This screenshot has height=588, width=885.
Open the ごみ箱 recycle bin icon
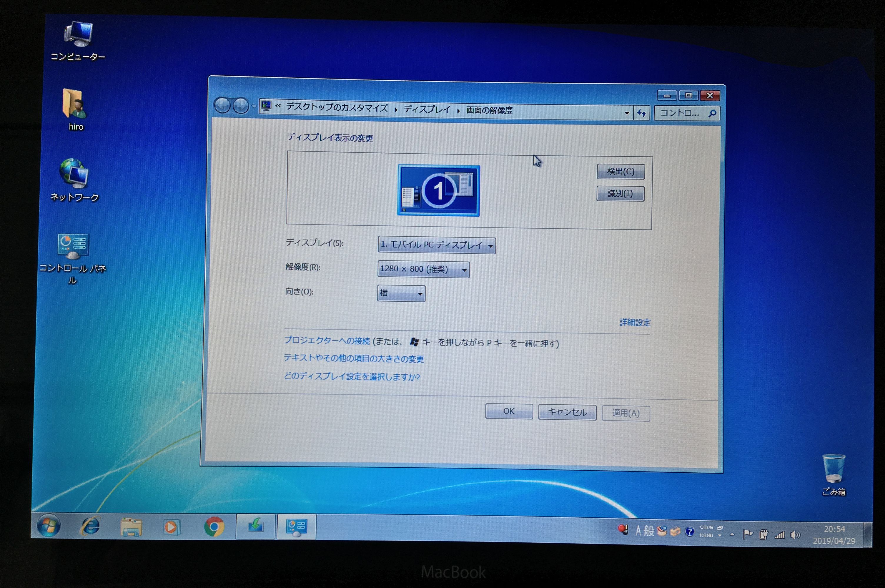pos(834,474)
